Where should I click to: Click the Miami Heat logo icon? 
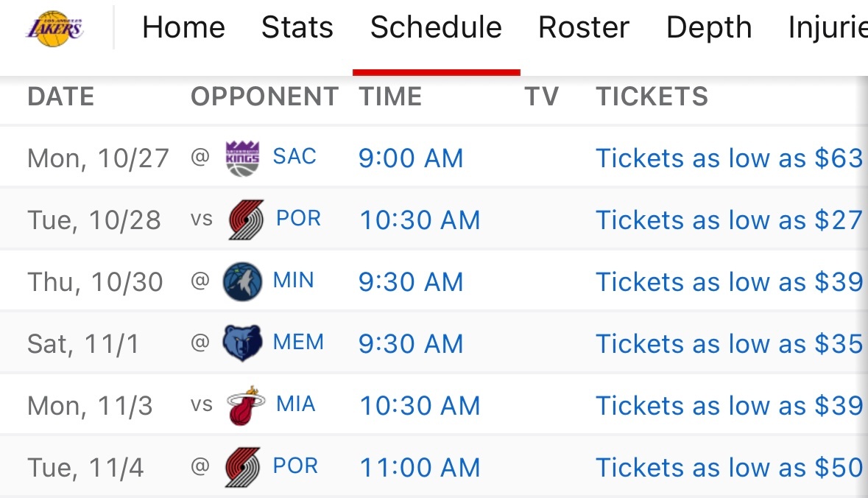[245, 406]
